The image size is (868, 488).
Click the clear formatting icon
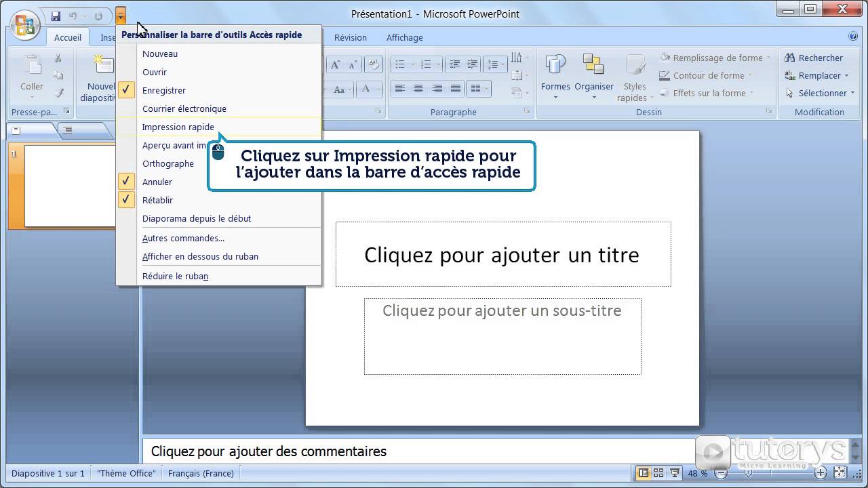pyautogui.click(x=373, y=64)
